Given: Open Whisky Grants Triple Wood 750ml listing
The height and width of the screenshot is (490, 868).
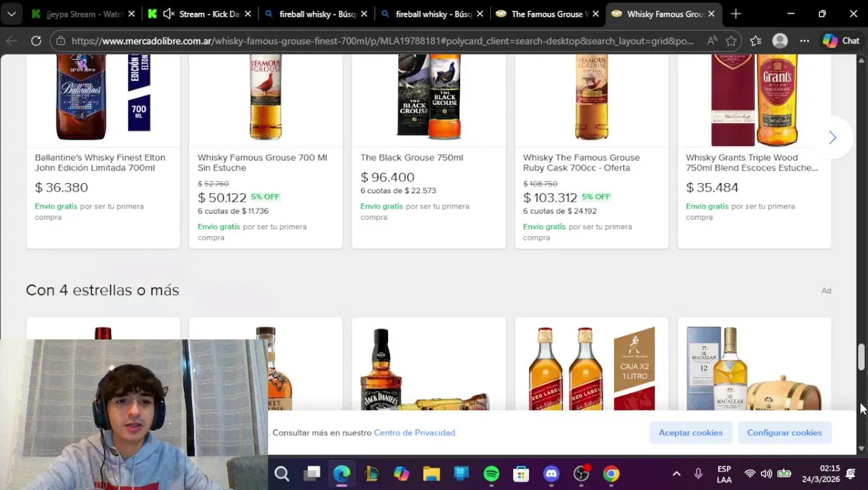Looking at the screenshot, I should click(x=752, y=163).
